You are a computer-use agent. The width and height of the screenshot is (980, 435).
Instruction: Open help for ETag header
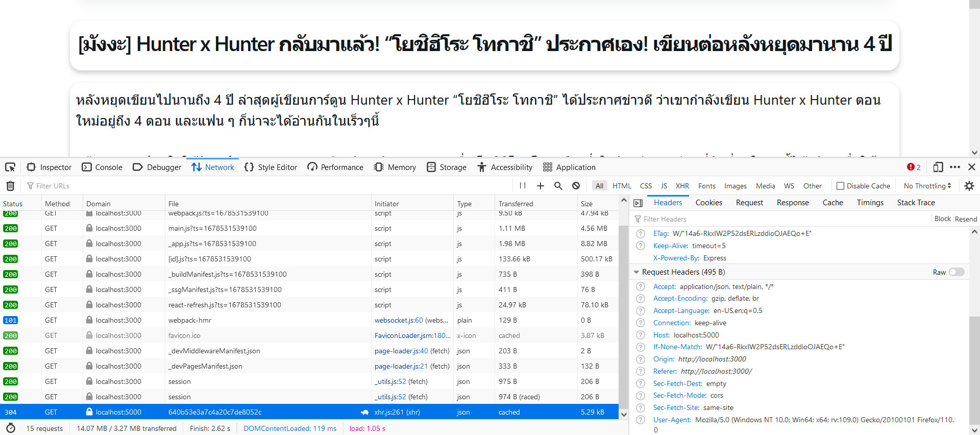[641, 233]
